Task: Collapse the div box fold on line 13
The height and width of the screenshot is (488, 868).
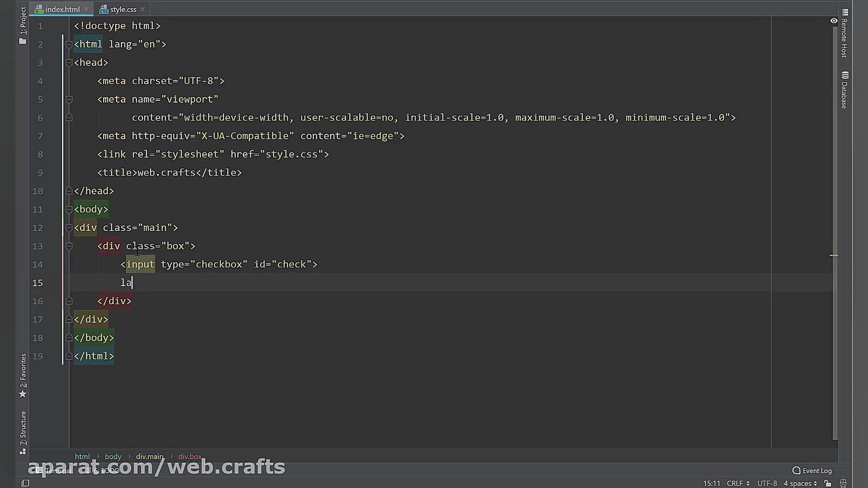Action: tap(69, 246)
